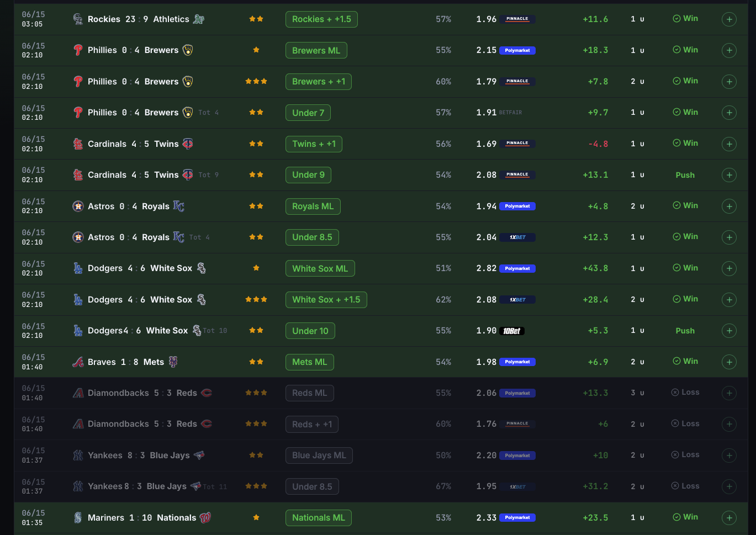This screenshot has width=756, height=535.
Task: Open the Pinnacle badge in the Rockies row
Action: click(517, 19)
